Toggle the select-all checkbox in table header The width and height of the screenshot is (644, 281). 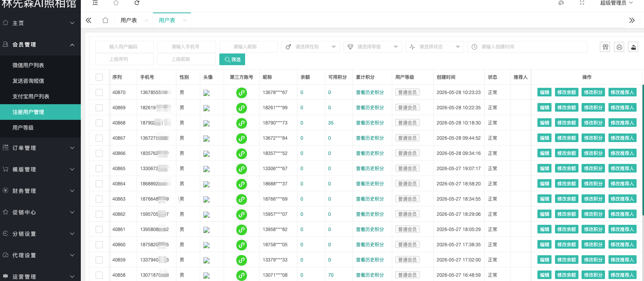[x=99, y=77]
